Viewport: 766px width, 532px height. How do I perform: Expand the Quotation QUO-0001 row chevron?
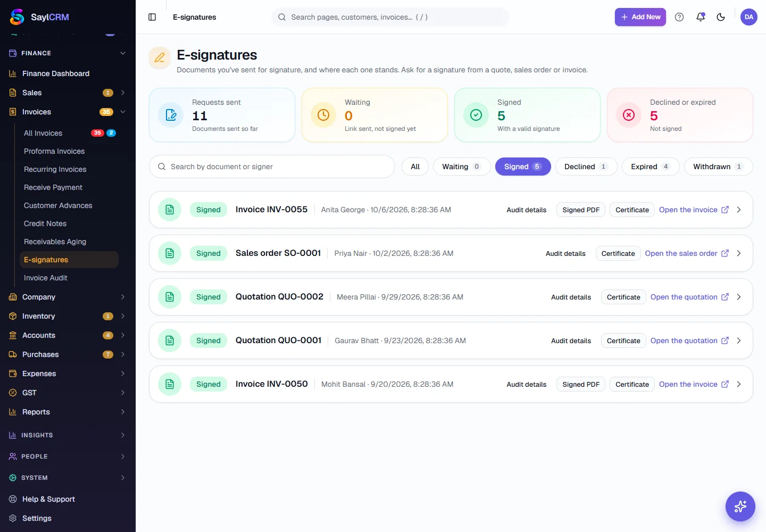click(x=739, y=340)
